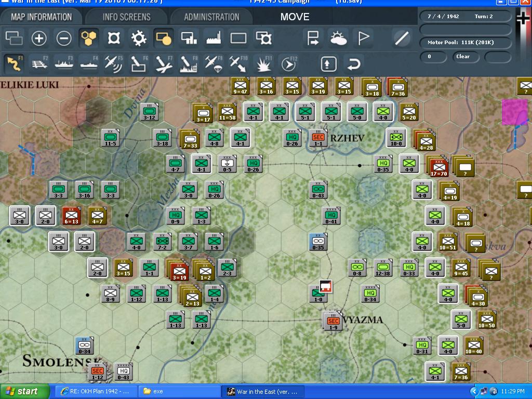This screenshot has width=532, height=399.
Task: Open the INFO SCREENS tab
Action: pos(127,17)
